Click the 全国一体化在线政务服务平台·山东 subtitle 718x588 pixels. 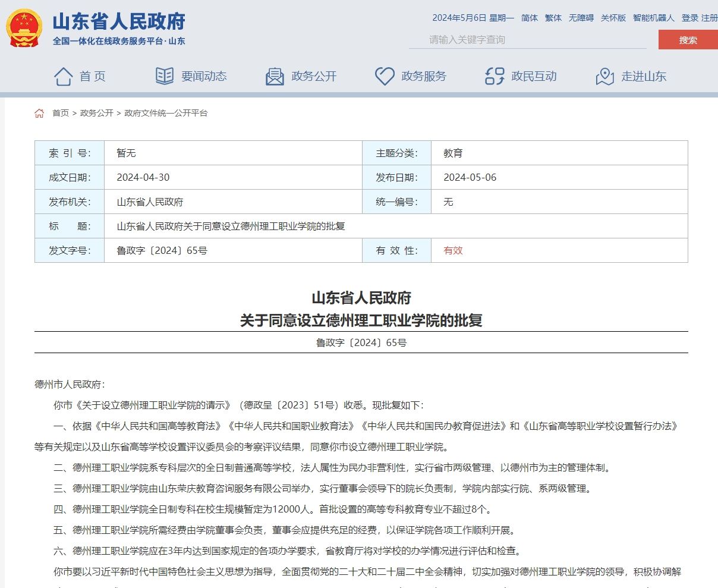(x=119, y=41)
